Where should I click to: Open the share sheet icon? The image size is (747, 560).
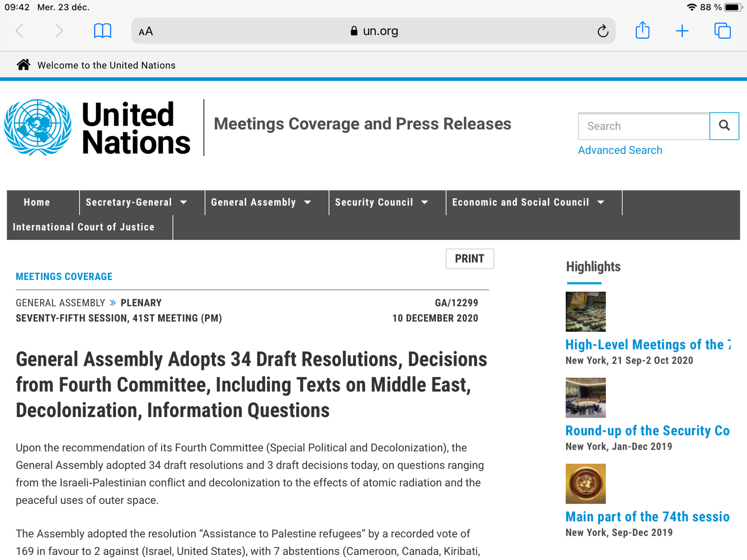[642, 31]
